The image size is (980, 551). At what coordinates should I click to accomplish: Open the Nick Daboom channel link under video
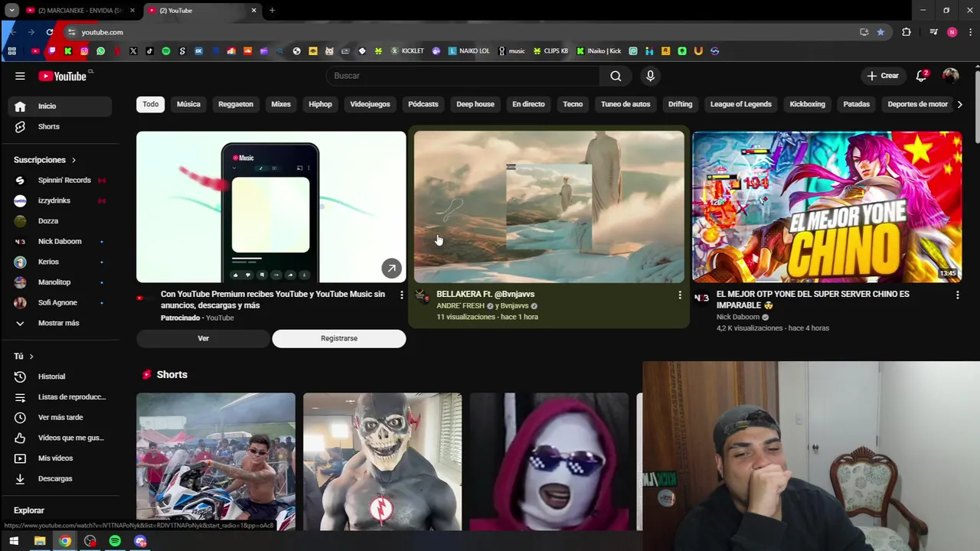(x=737, y=317)
